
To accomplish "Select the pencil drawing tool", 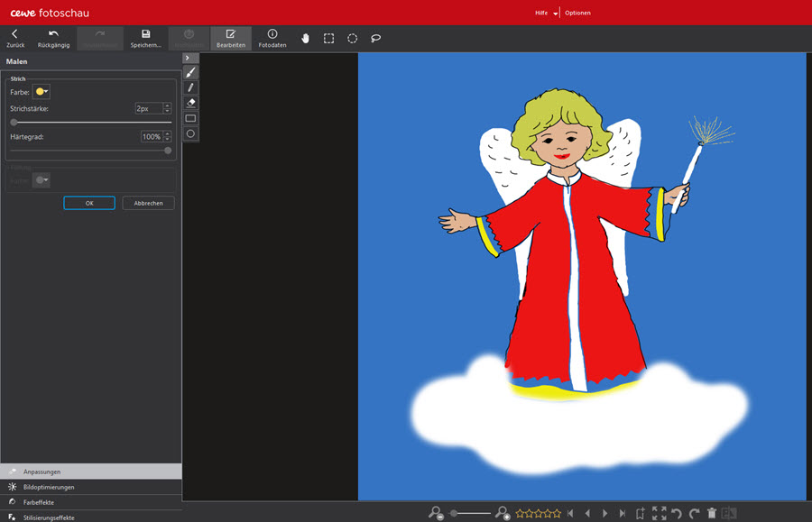I will 190,87.
